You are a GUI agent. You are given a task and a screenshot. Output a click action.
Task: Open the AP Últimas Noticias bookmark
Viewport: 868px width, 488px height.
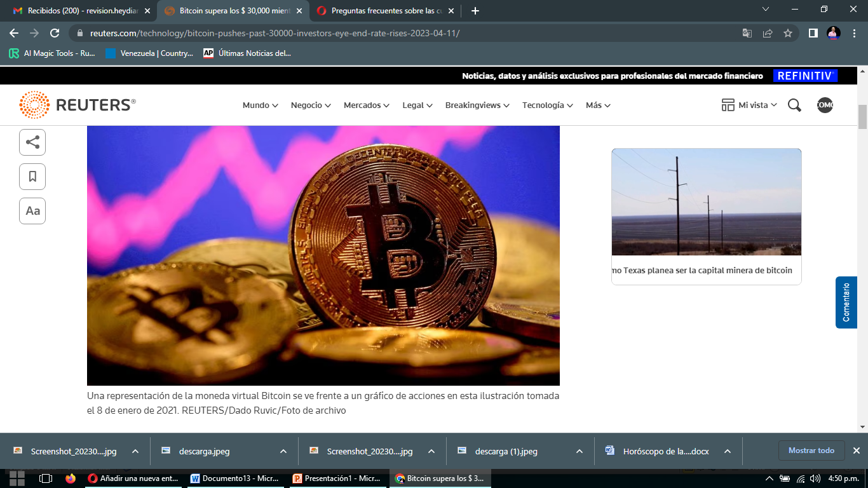click(x=247, y=53)
